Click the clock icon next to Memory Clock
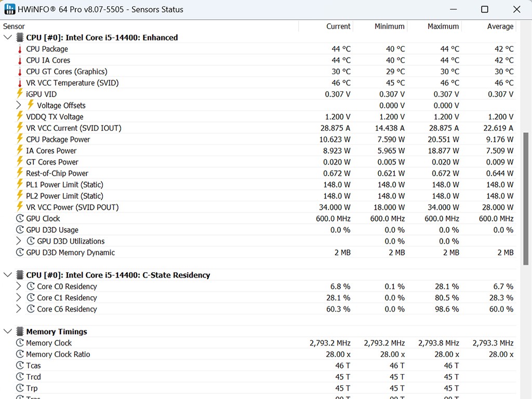This screenshot has width=532, height=399. [x=20, y=343]
